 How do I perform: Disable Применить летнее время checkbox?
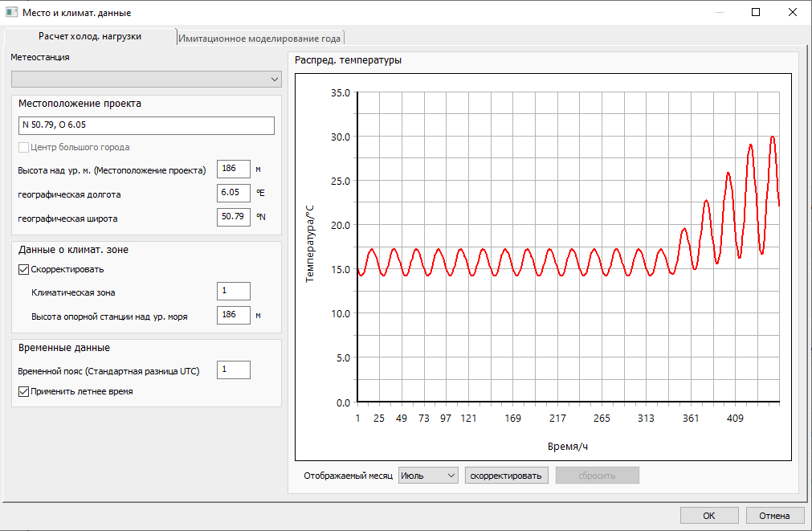[23, 392]
